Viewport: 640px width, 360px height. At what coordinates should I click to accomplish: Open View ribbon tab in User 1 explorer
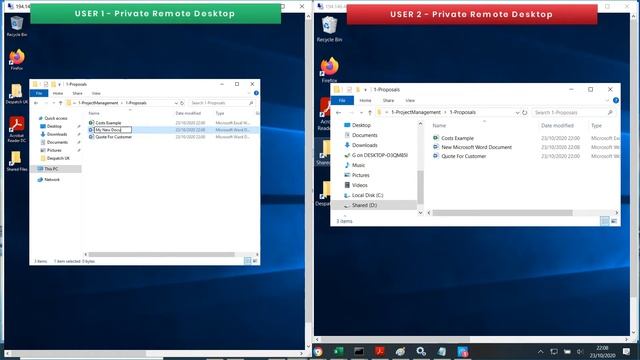(x=96, y=93)
